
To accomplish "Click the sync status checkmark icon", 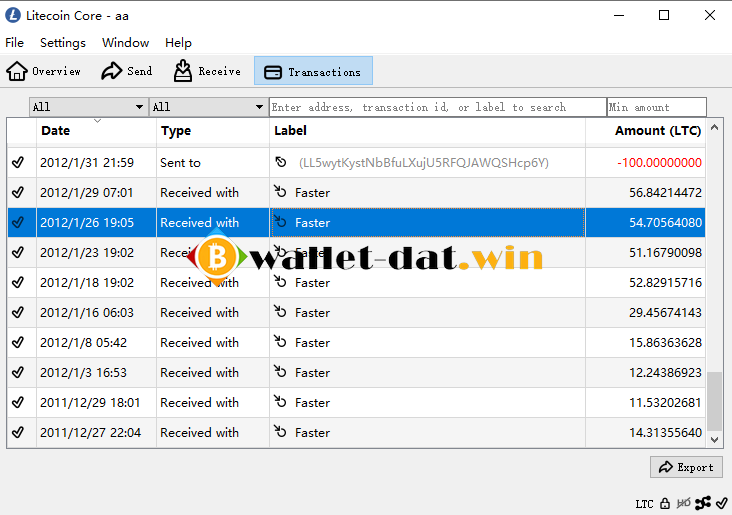I will [x=721, y=503].
